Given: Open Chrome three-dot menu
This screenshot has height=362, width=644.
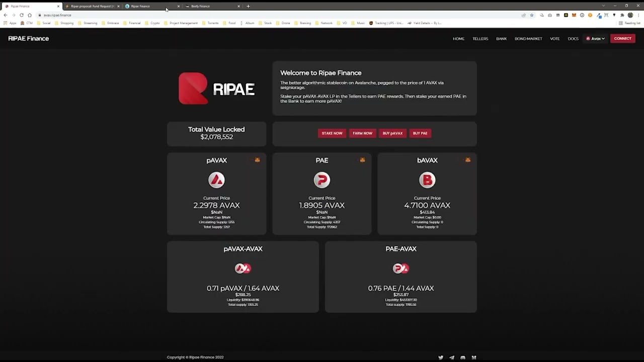Looking at the screenshot, I should click(x=638, y=15).
